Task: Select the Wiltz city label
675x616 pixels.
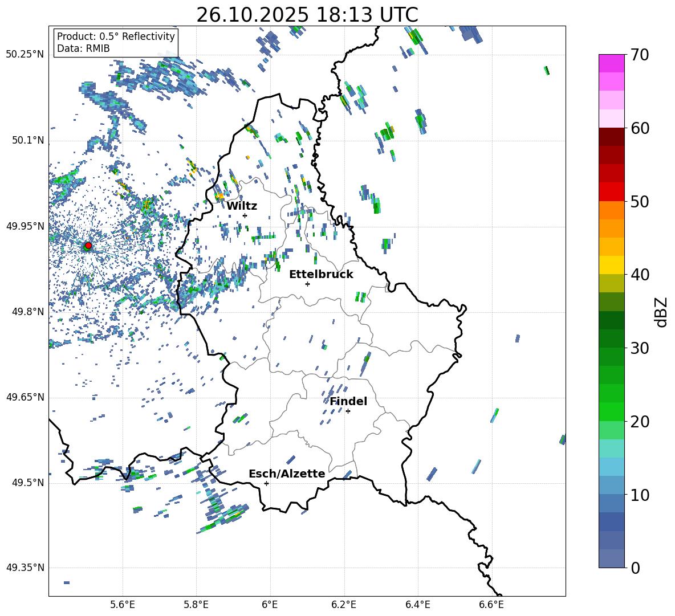Action: pyautogui.click(x=242, y=206)
